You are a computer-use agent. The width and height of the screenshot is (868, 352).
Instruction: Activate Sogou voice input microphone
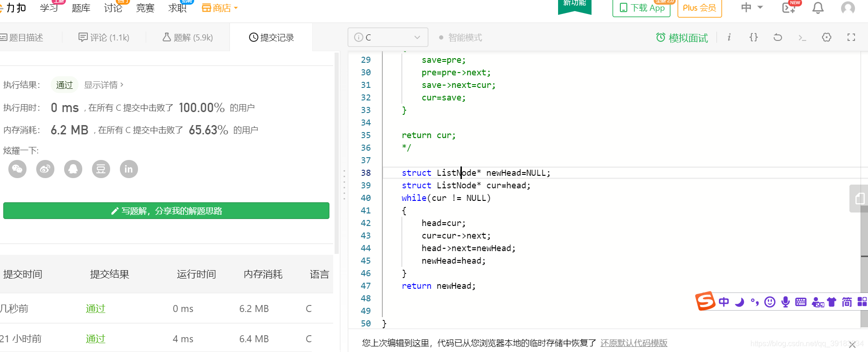click(x=785, y=302)
